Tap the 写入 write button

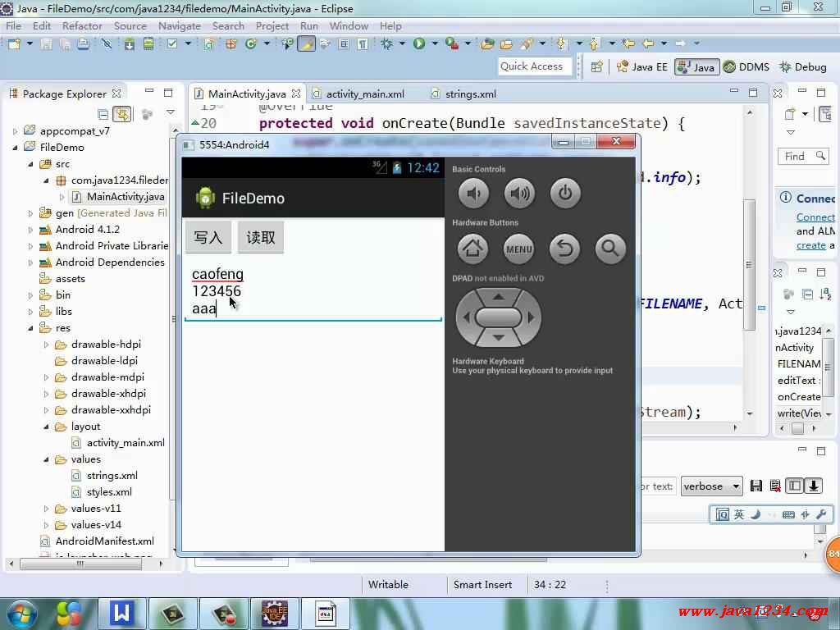click(x=208, y=237)
